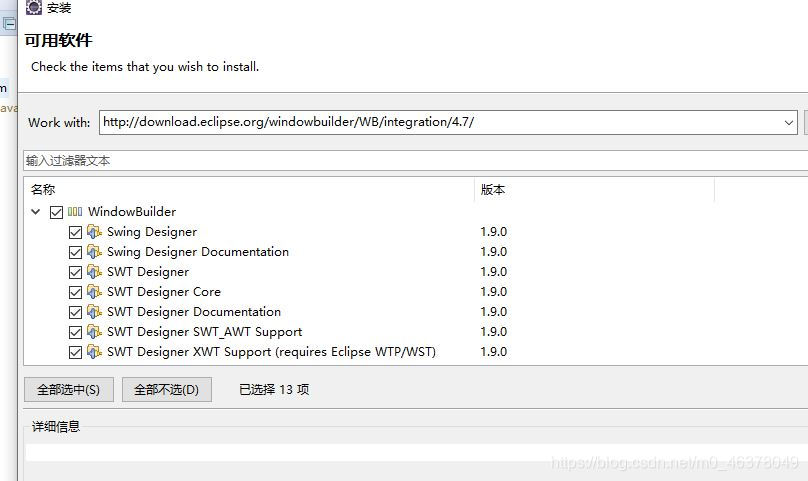The image size is (808, 481).
Task: Click the Swing Designer feature icon
Action: tap(94, 231)
